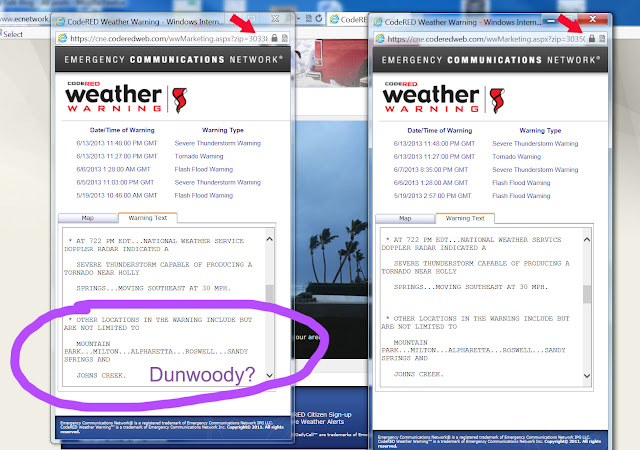Click CodeRED weather warning logo in right window
This screenshot has height=450, width=640.
443,97
